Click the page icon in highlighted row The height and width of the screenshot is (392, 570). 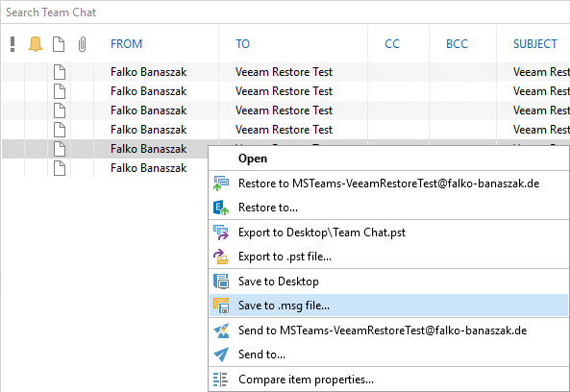click(x=60, y=149)
